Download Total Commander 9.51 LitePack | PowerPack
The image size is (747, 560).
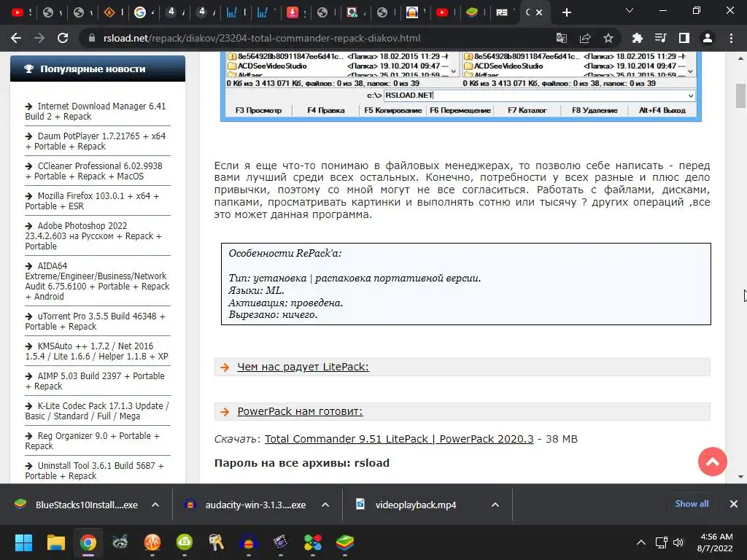coord(399,439)
